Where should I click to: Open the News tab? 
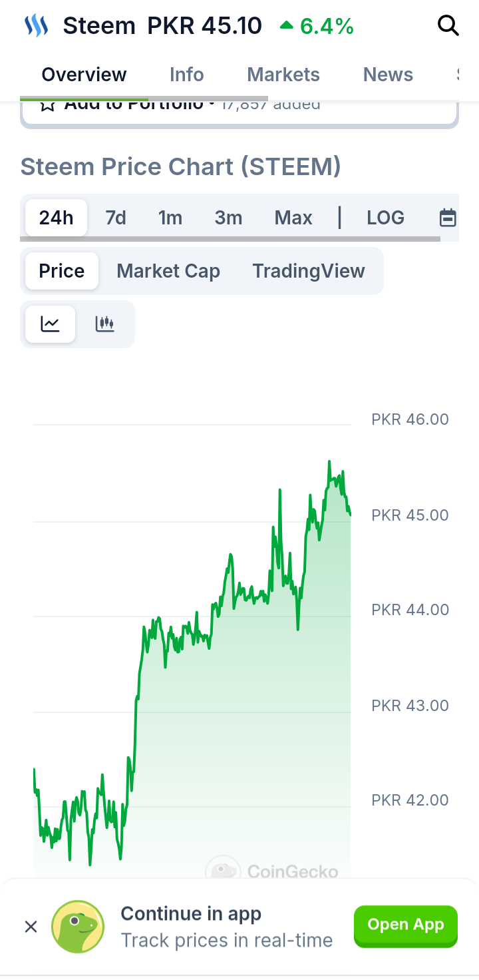click(388, 75)
